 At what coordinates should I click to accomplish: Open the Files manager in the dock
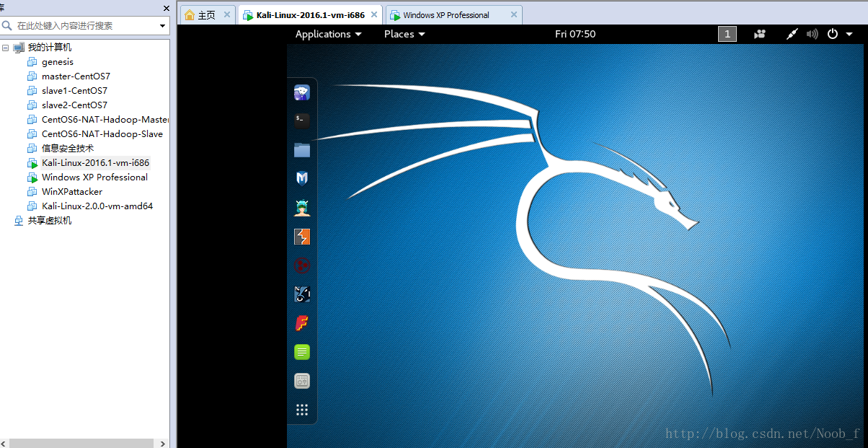302,150
